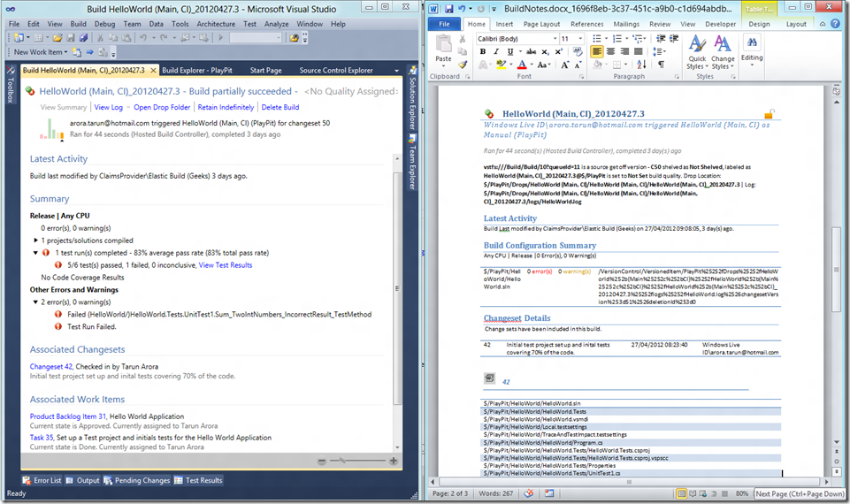The image size is (850, 504).
Task: Click Shrink Font icon in Word
Action: click(x=578, y=65)
